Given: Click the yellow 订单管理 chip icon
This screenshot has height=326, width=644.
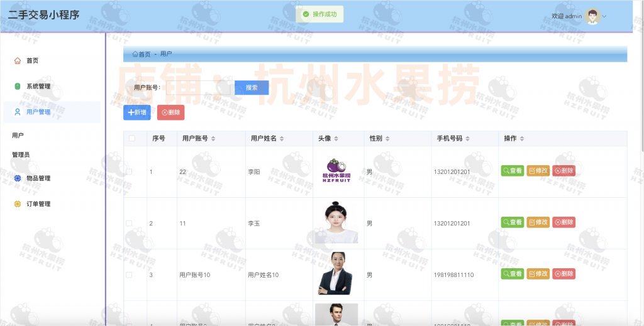Looking at the screenshot, I should coord(17,204).
